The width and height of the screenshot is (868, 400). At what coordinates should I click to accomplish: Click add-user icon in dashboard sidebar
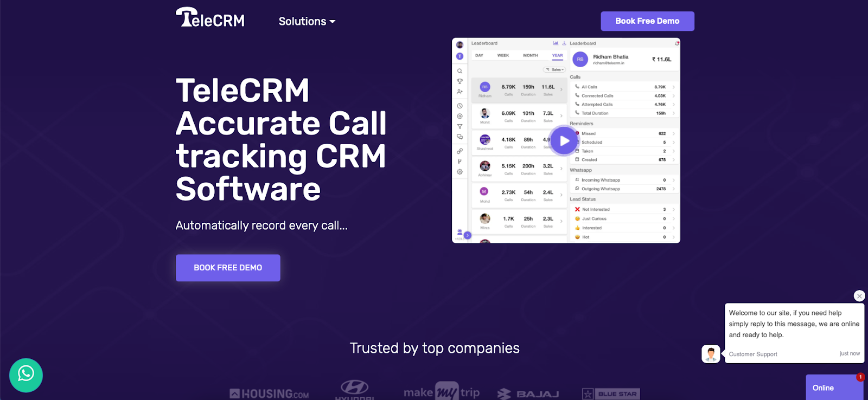[459, 92]
